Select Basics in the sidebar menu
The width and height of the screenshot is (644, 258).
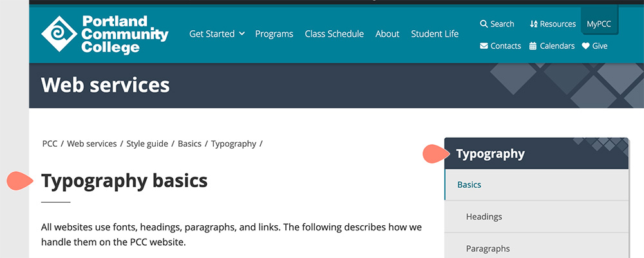coord(469,185)
